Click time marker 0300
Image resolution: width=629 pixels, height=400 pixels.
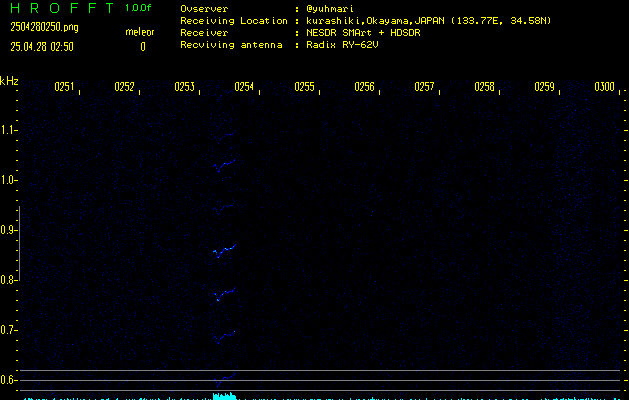pos(605,87)
